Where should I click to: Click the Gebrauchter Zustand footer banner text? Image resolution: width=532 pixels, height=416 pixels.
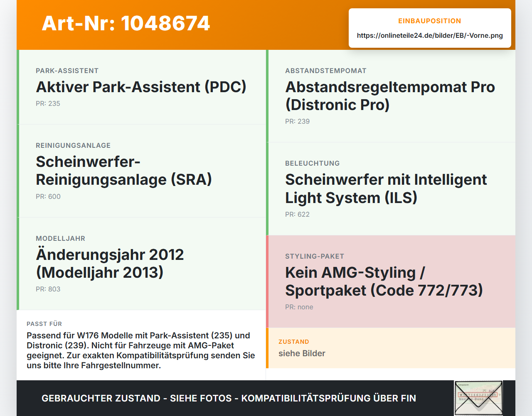pyautogui.click(x=229, y=398)
